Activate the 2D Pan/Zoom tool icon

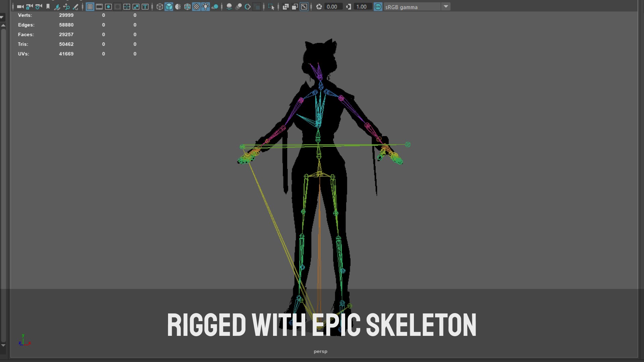[66, 7]
